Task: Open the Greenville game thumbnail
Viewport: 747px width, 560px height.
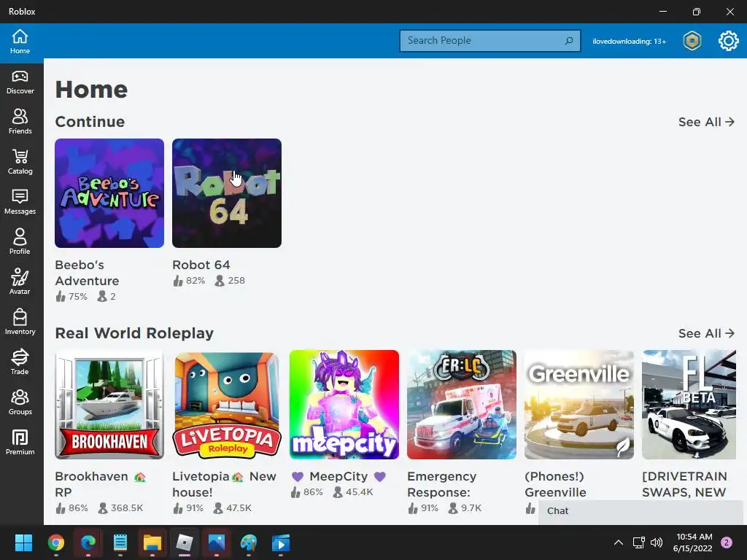Action: click(579, 405)
